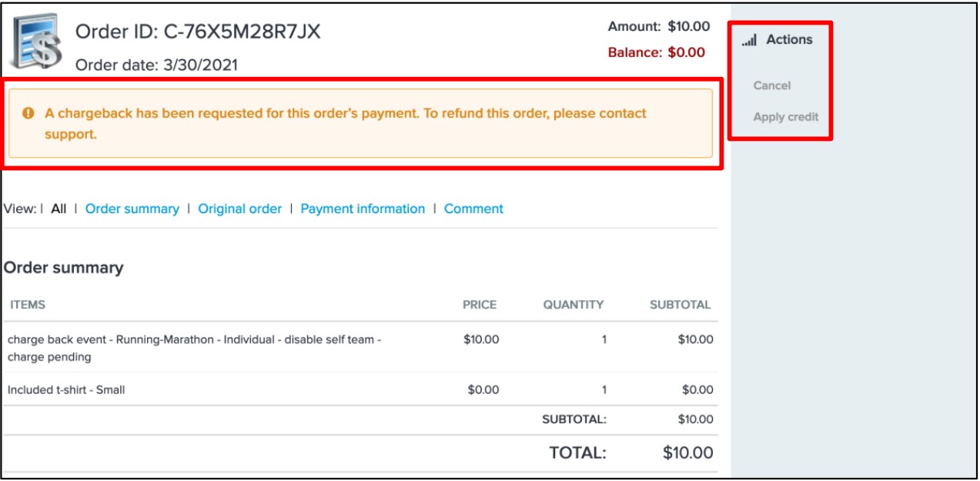Show Payment information view
The width and height of the screenshot is (980, 481).
363,209
